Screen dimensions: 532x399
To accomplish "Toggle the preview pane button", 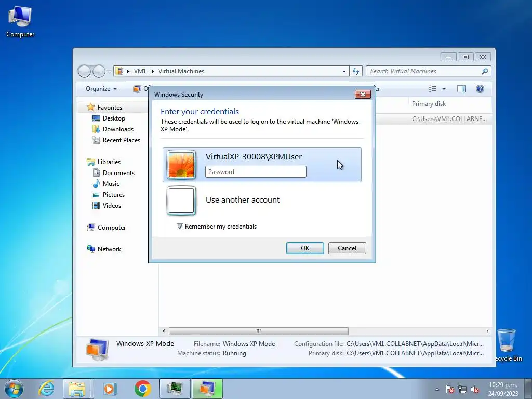I will [x=461, y=89].
